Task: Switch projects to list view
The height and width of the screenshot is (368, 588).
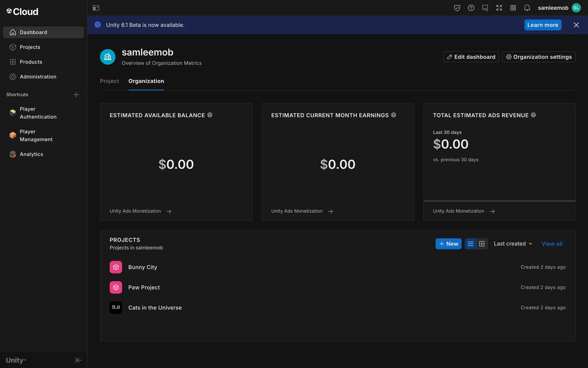Action: click(x=470, y=244)
